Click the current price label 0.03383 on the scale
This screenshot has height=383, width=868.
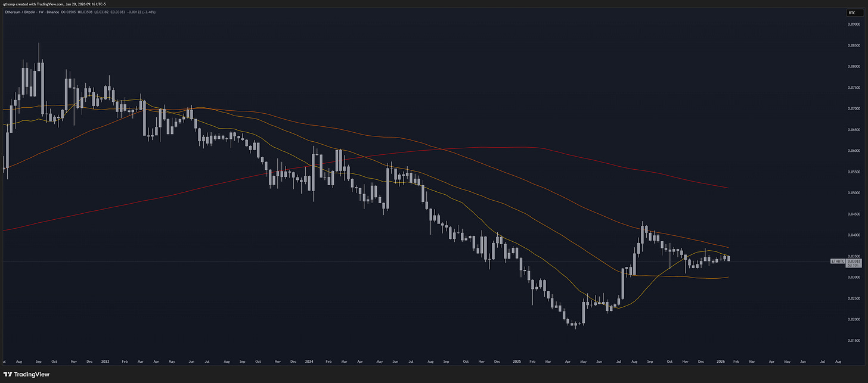[x=852, y=261]
